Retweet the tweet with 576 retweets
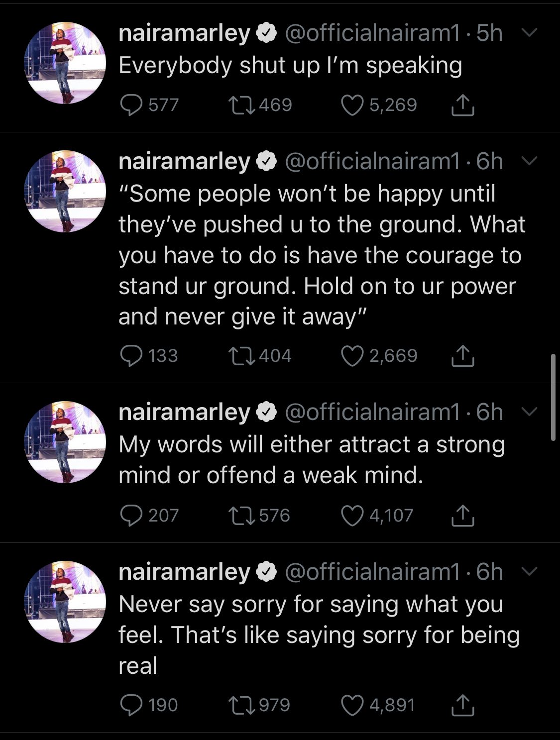Screen dimensions: 560x740 tap(241, 516)
